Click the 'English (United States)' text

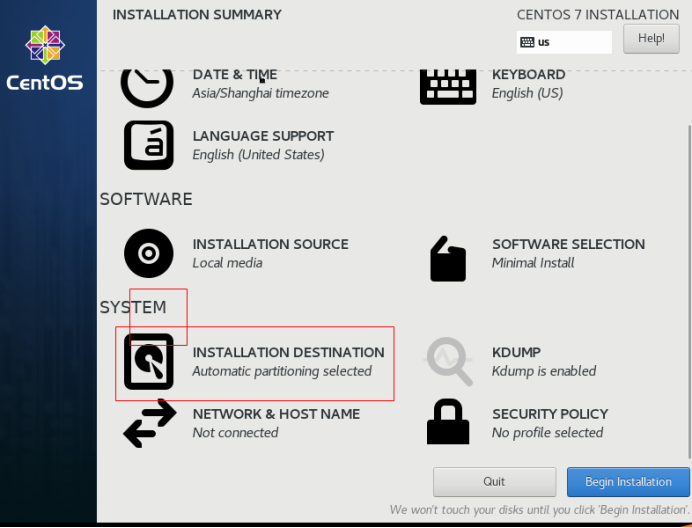(258, 155)
